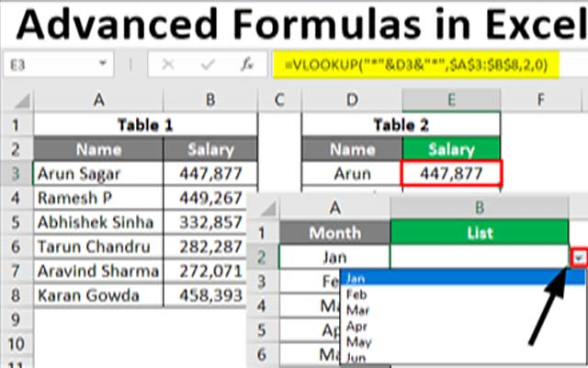This screenshot has width=588, height=368.
Task: Click the Enter checkmark icon in formula bar
Action: pyautogui.click(x=208, y=64)
